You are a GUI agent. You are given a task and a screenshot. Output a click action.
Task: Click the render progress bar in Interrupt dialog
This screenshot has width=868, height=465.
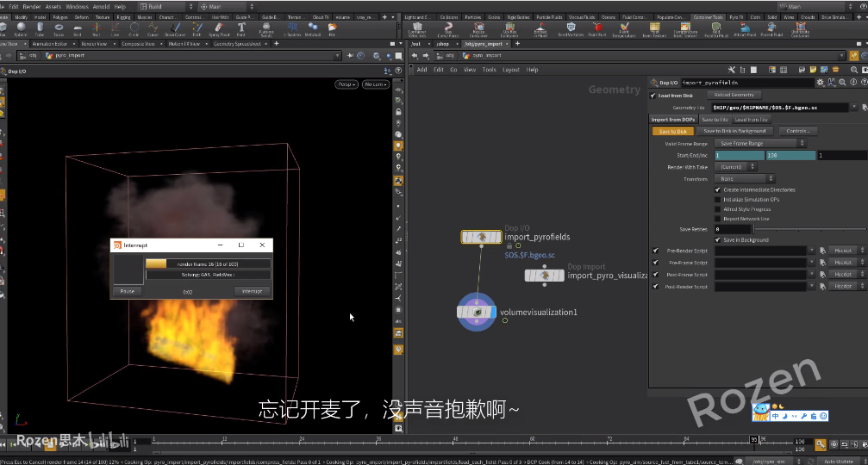pyautogui.click(x=208, y=263)
